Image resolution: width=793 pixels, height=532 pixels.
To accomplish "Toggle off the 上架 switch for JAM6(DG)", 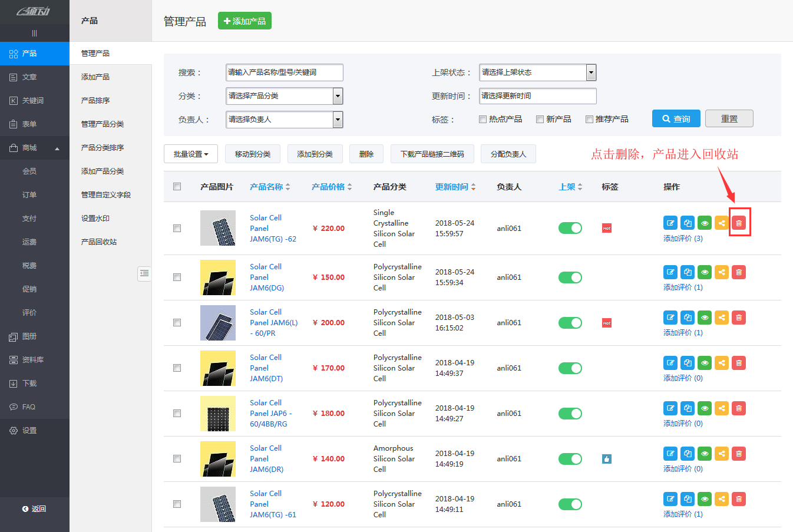I will pos(570,277).
